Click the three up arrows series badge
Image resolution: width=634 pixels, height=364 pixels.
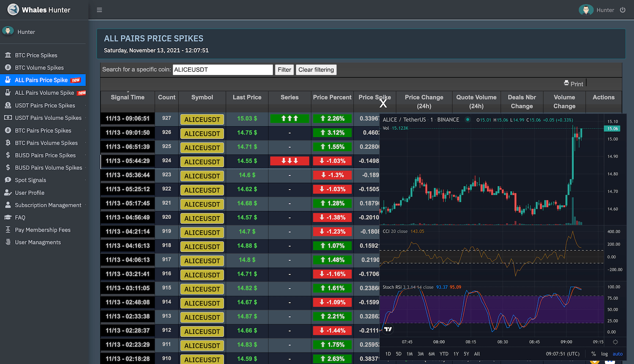point(290,119)
